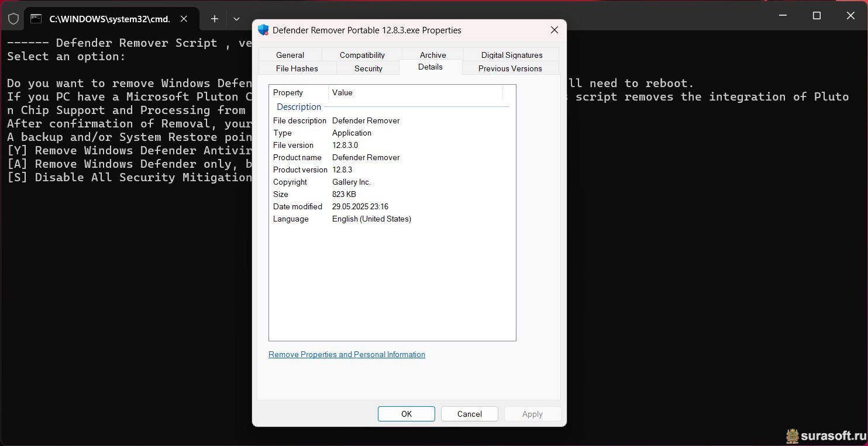This screenshot has width=868, height=446.
Task: Confirm the dialog with the OK button
Action: pyautogui.click(x=407, y=414)
